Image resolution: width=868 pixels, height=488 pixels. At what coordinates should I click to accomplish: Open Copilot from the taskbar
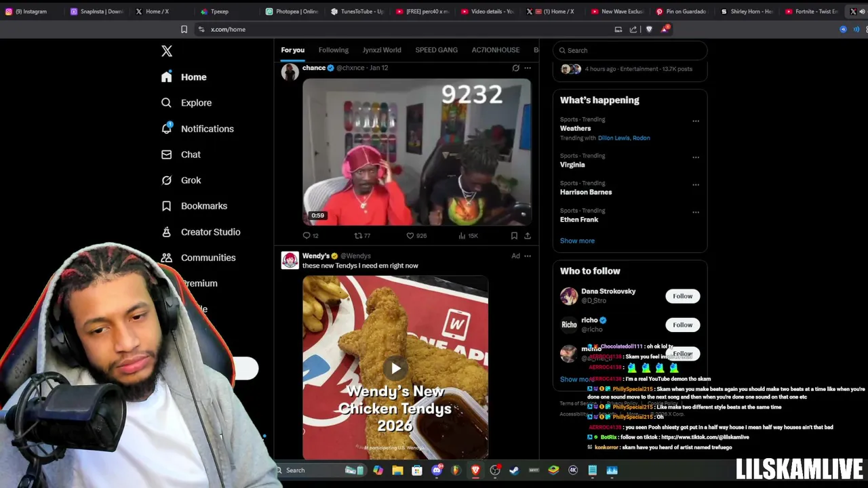378,470
